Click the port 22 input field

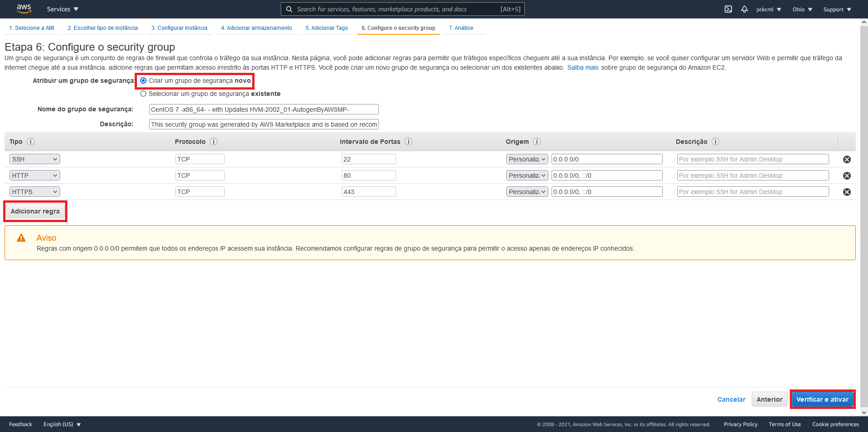pyautogui.click(x=369, y=159)
